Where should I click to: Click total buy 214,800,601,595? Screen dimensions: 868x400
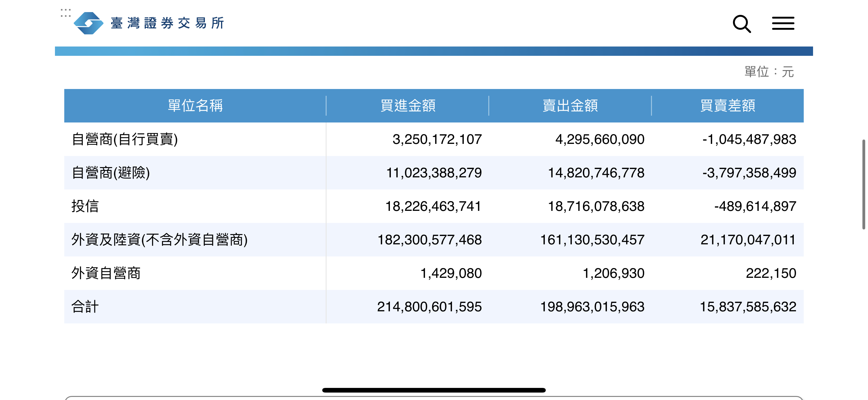click(429, 307)
